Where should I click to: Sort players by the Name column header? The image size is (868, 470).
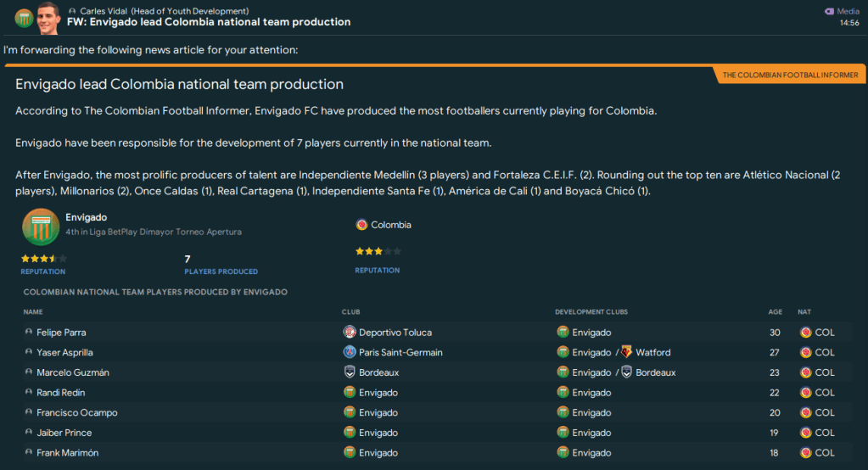[x=33, y=312]
